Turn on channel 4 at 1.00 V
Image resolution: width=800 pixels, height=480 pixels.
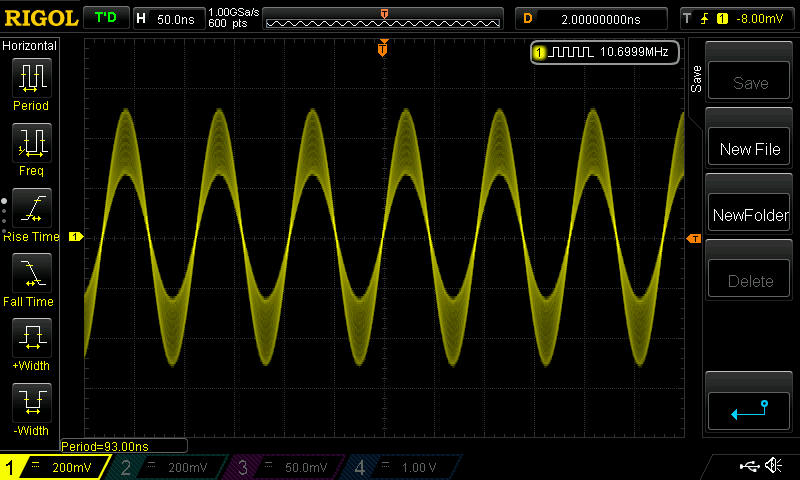click(402, 467)
